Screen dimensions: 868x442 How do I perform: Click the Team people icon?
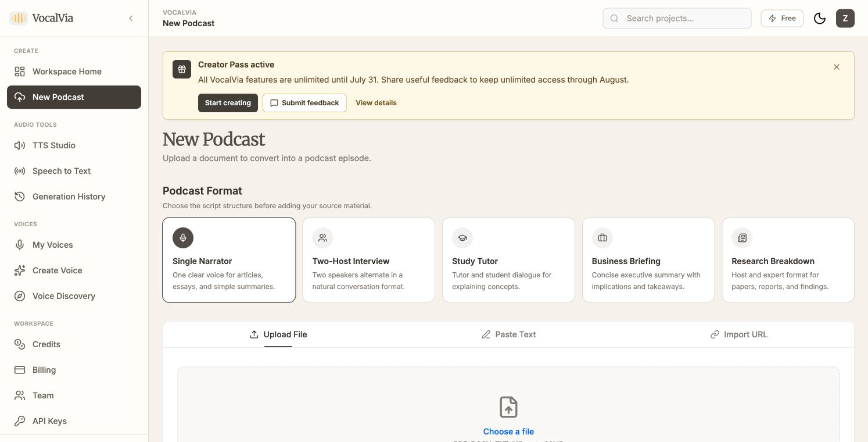[20, 395]
